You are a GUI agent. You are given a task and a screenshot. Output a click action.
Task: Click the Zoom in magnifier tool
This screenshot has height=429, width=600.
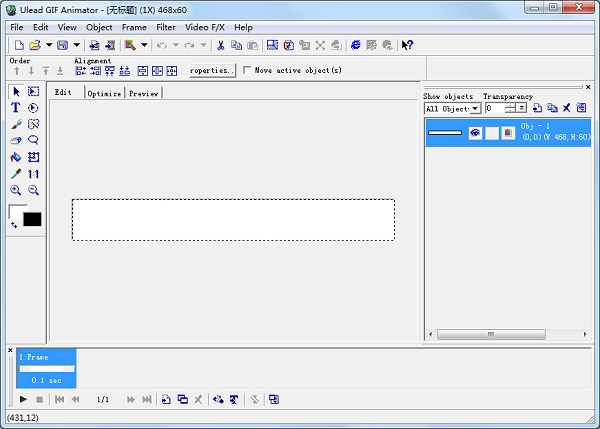[16, 190]
